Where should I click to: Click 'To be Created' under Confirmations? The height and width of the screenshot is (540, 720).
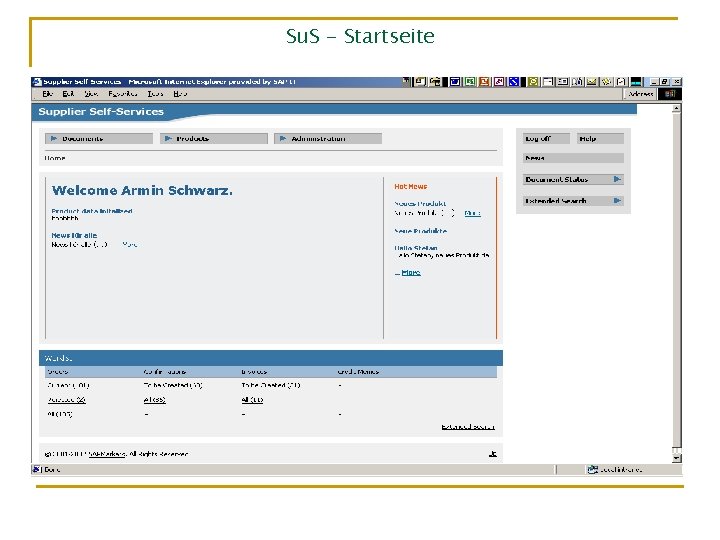173,385
